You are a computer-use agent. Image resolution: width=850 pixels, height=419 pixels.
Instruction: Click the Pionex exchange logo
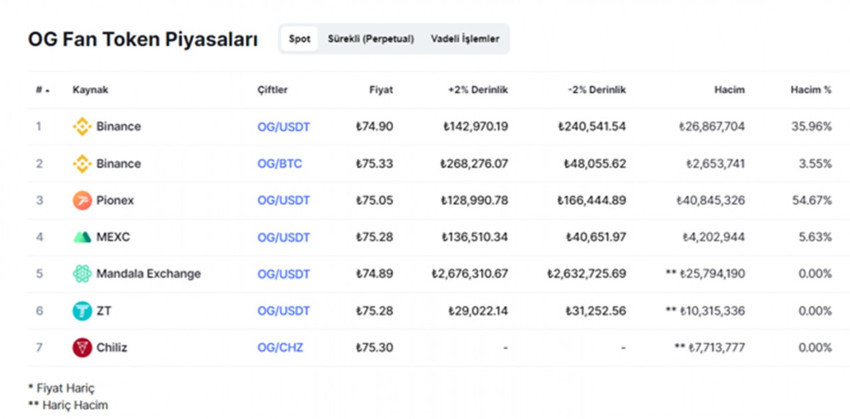click(x=82, y=201)
